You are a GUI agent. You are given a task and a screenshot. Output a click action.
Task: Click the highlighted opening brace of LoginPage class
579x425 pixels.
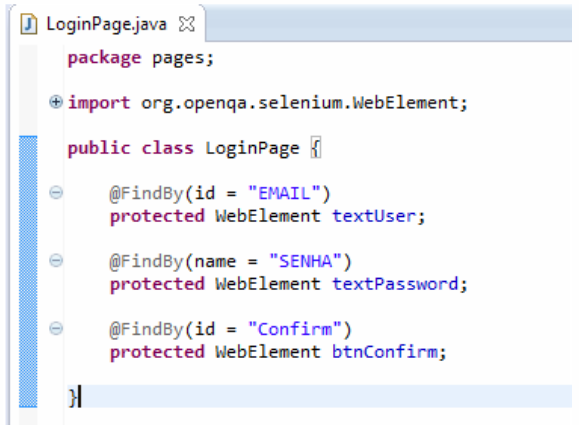pos(316,148)
